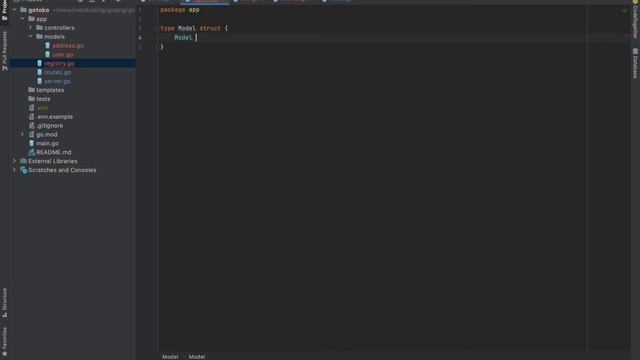Click the Scratches and Consoles icon
This screenshot has width=640, height=360.
(x=23, y=170)
